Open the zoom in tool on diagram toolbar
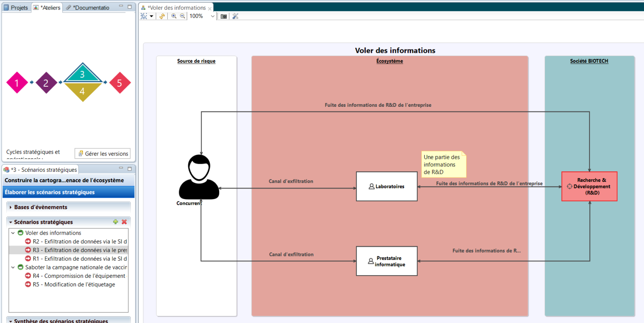644x323 pixels. point(174,16)
